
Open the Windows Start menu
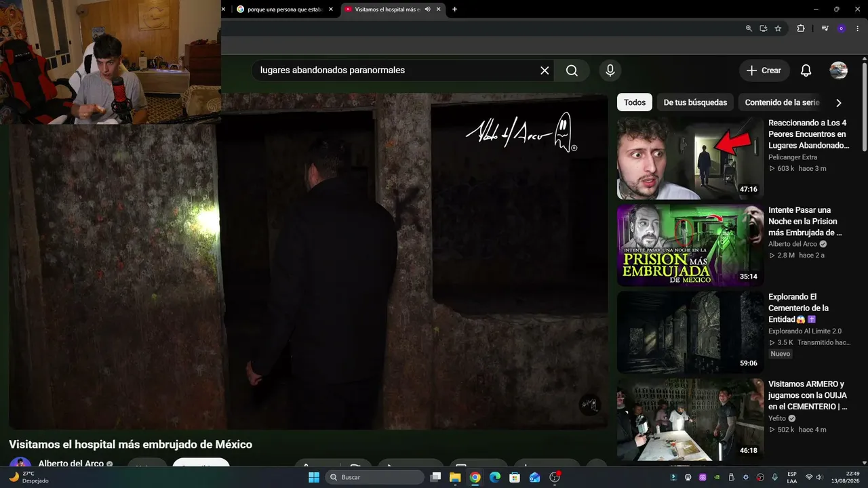click(x=314, y=477)
